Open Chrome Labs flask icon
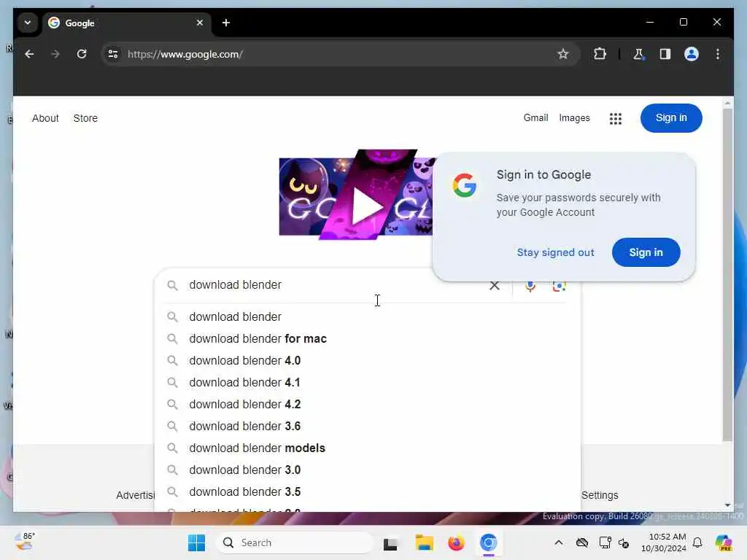This screenshot has height=560, width=747. 638,54
